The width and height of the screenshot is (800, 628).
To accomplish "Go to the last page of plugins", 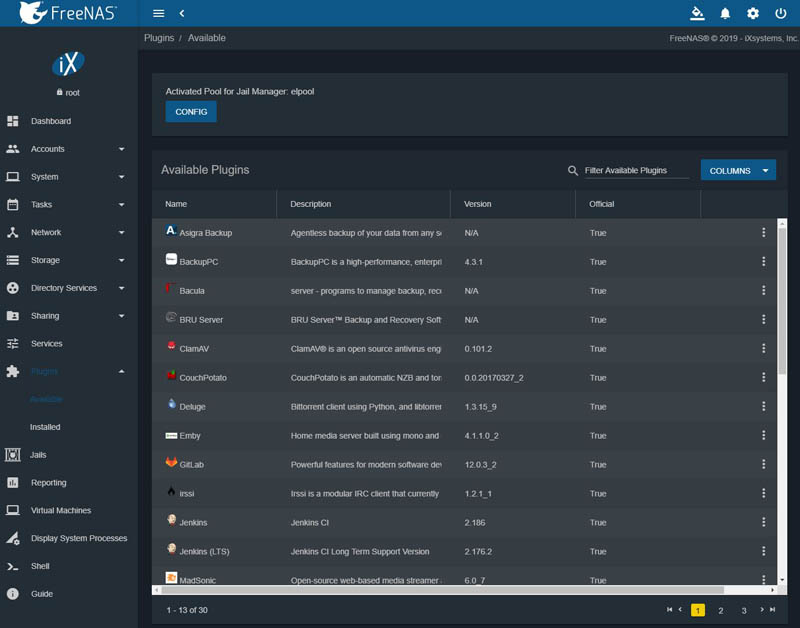I will (x=774, y=609).
